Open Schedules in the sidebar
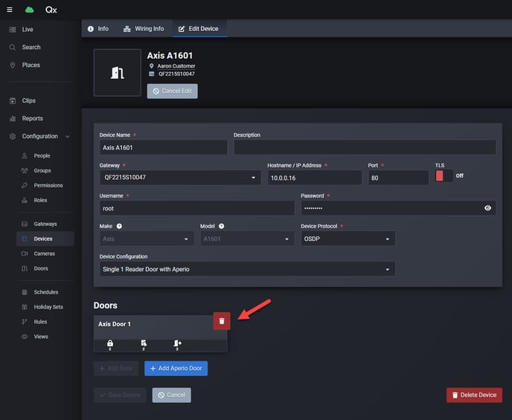The width and height of the screenshot is (512, 420). (x=45, y=292)
